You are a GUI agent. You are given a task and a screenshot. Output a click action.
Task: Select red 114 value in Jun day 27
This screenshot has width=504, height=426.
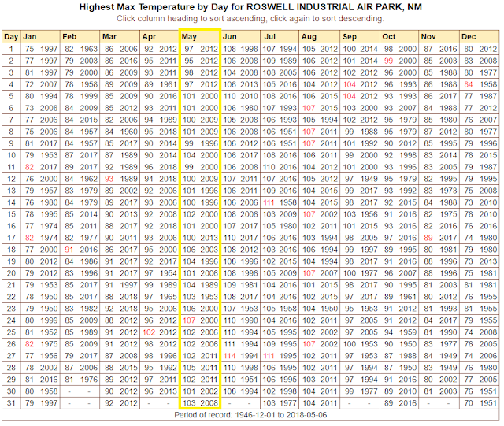230,356
